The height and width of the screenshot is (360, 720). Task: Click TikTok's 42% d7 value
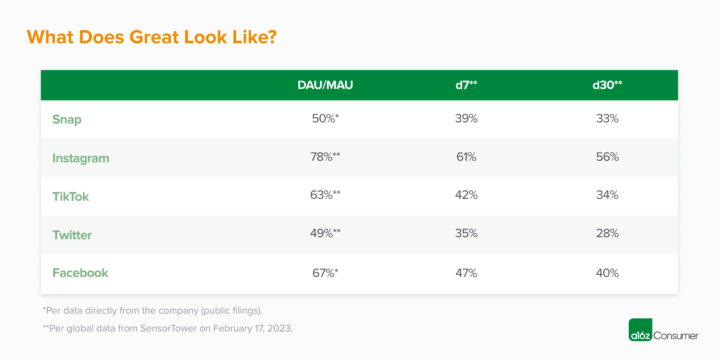[x=467, y=195]
